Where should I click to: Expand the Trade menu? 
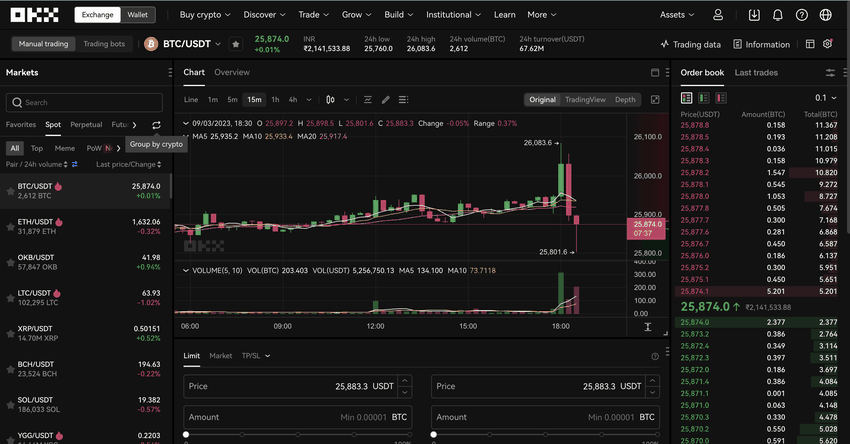click(x=313, y=15)
